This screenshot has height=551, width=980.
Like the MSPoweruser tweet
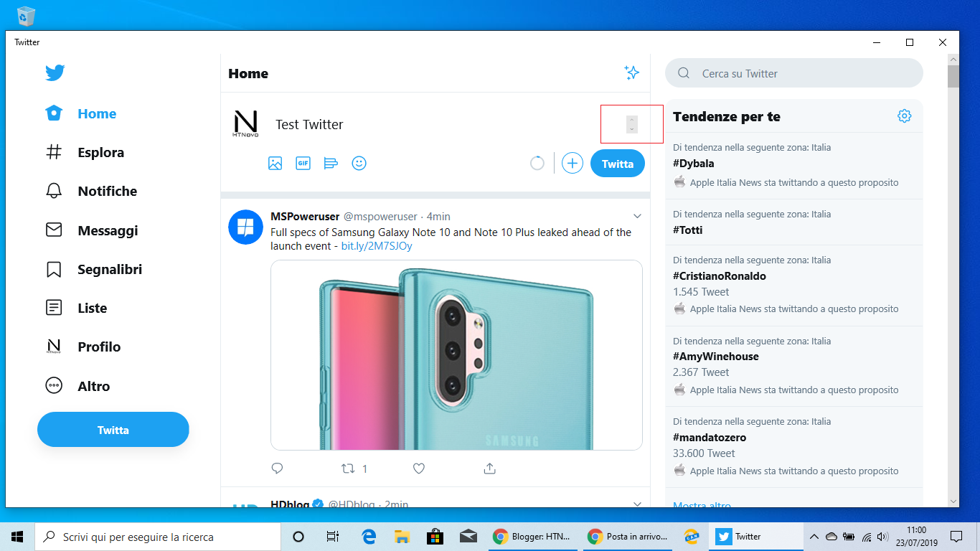pos(419,468)
